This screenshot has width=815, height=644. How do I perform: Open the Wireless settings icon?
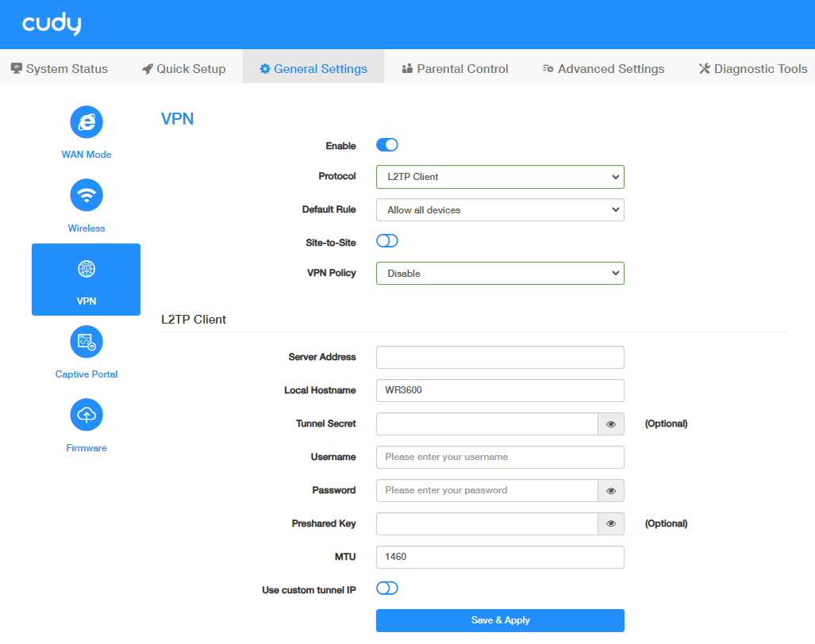(x=86, y=195)
